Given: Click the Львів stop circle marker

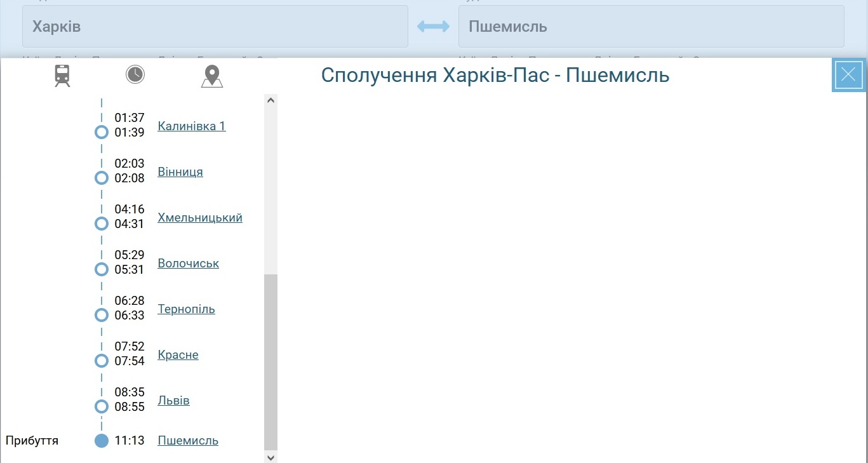Looking at the screenshot, I should tap(102, 406).
